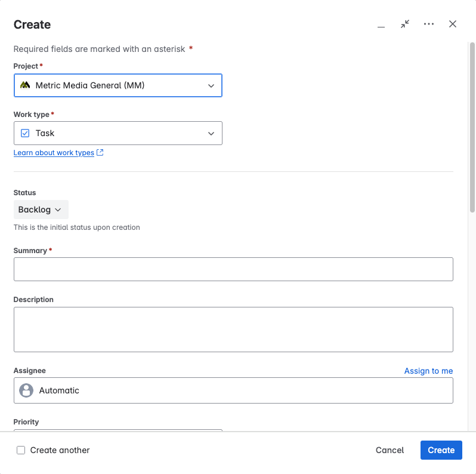Click the Metric Media project logo icon
Screen dimensions: 476x474
point(25,85)
